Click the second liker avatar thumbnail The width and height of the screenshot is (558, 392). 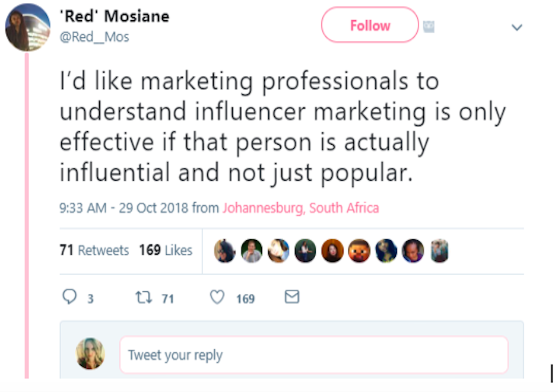(252, 251)
